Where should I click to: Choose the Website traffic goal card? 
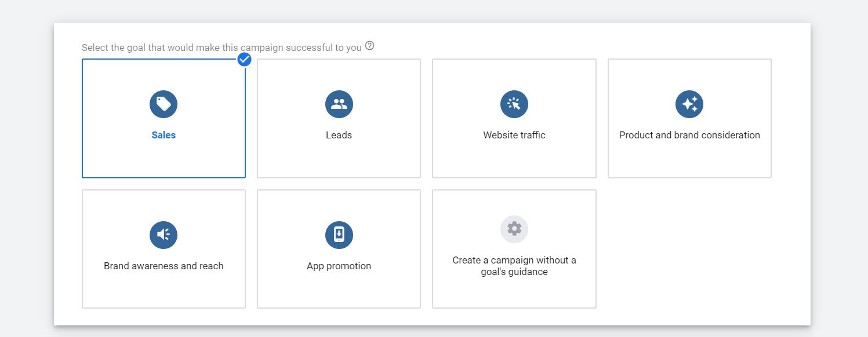click(x=514, y=118)
